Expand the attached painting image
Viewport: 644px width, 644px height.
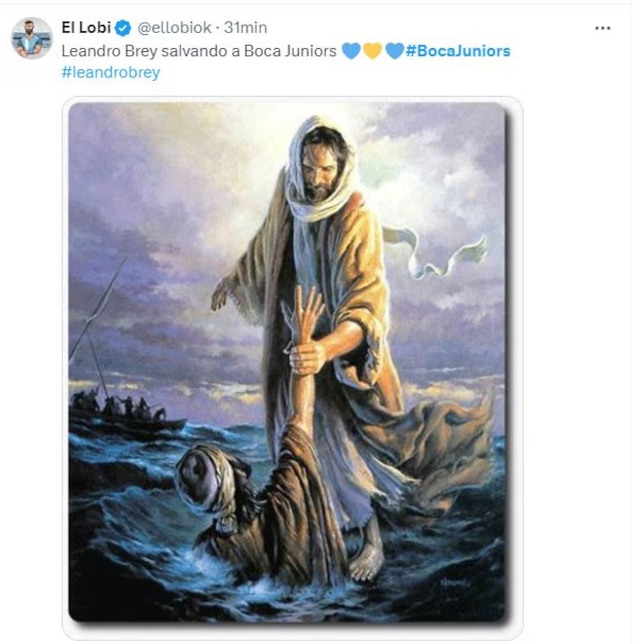click(x=292, y=361)
